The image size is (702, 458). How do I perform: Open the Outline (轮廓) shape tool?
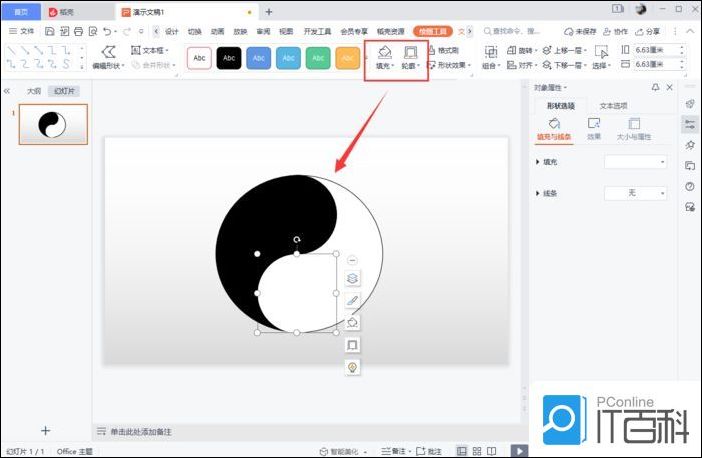click(410, 57)
